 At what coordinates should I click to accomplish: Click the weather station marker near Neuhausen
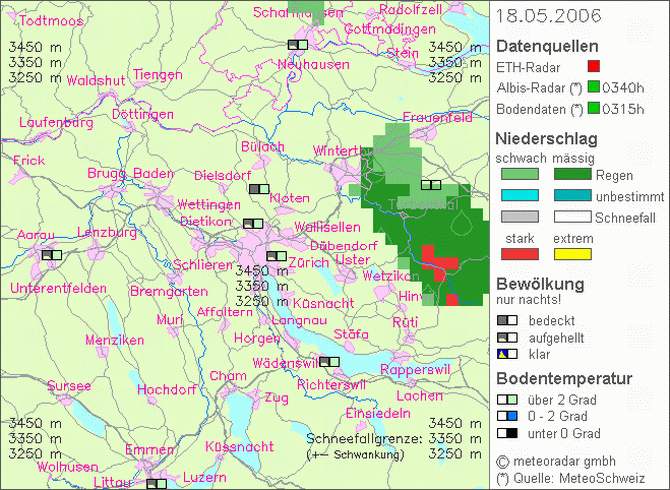coord(298,45)
